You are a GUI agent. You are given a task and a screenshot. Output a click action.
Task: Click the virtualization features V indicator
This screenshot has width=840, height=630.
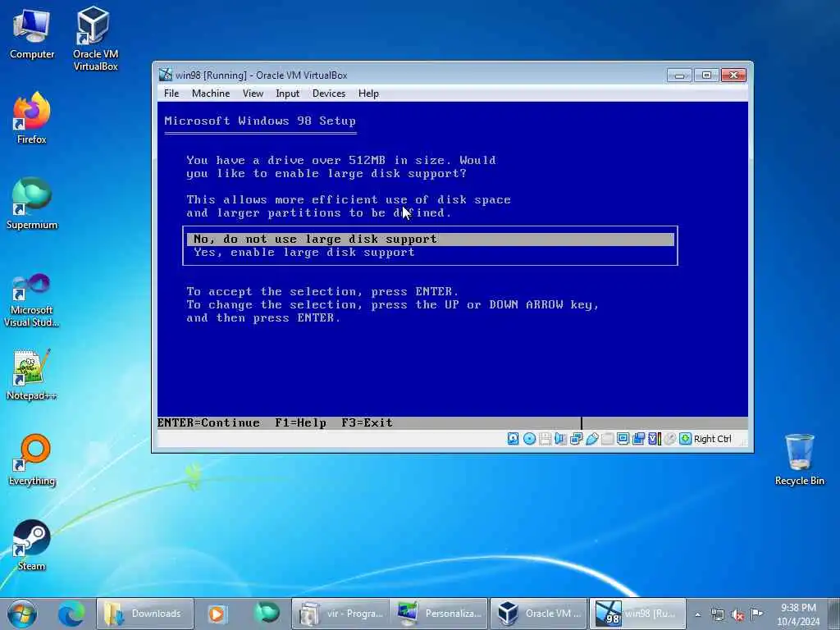pos(654,439)
